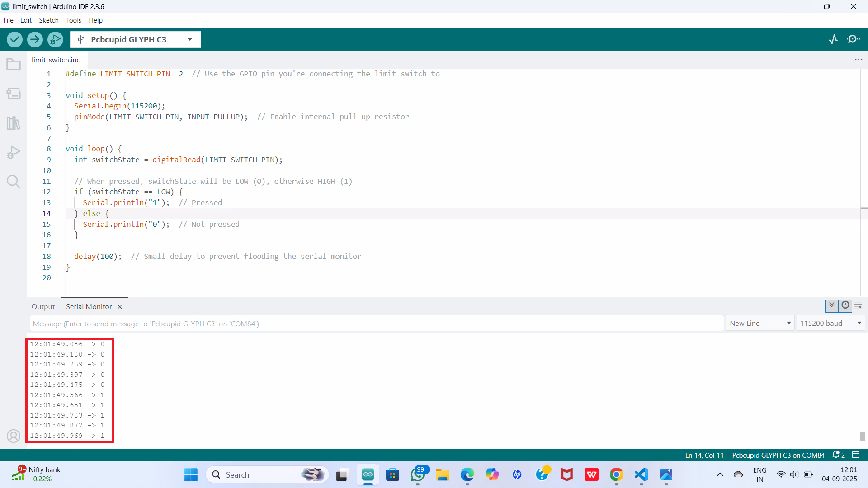Open the Serial Plotter icon

tap(833, 39)
